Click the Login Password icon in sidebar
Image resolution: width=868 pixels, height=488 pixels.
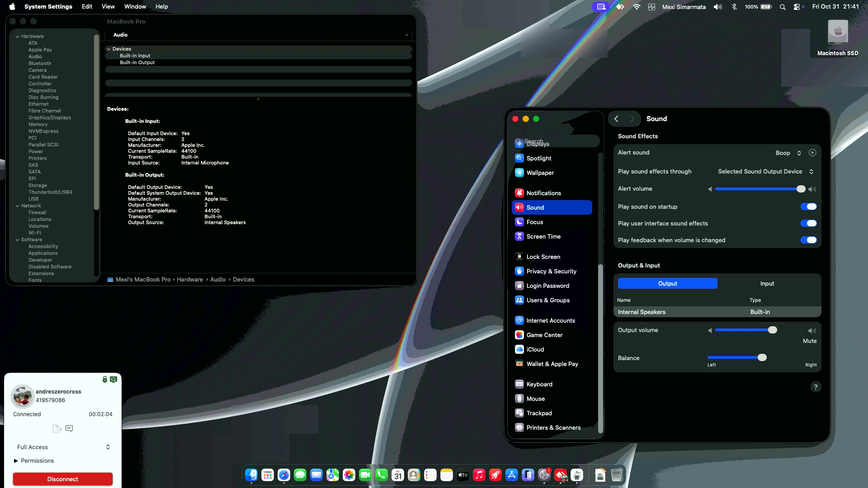pyautogui.click(x=519, y=286)
